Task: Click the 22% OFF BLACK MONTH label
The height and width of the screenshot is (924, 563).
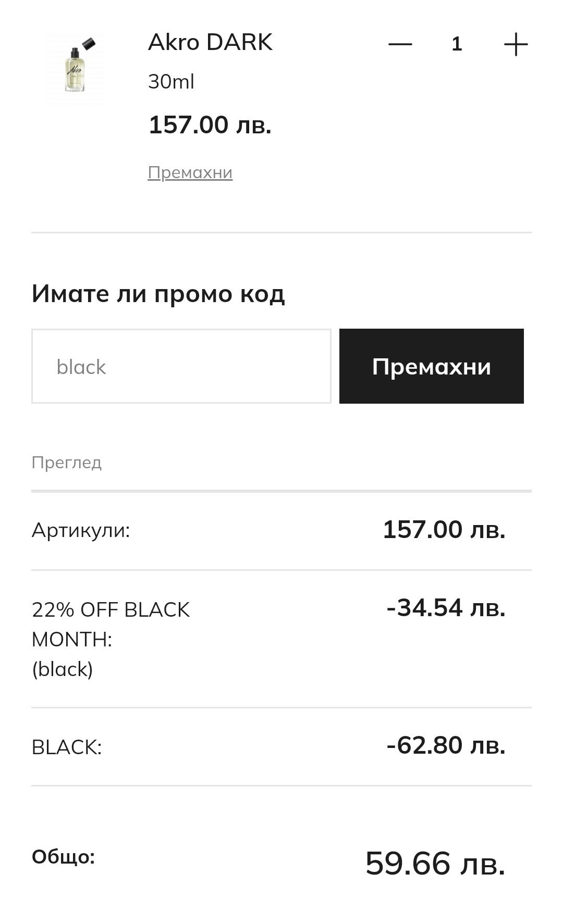Action: point(111,624)
